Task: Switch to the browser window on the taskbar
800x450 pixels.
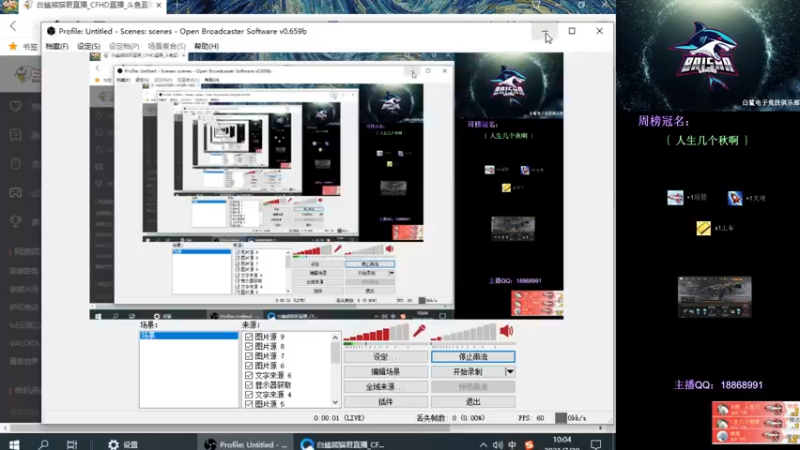Action: click(342, 444)
